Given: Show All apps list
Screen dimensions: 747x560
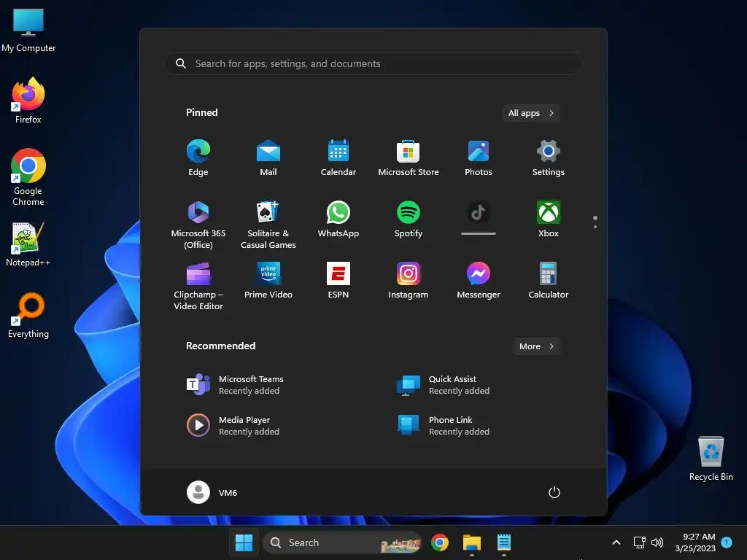Looking at the screenshot, I should 531,113.
